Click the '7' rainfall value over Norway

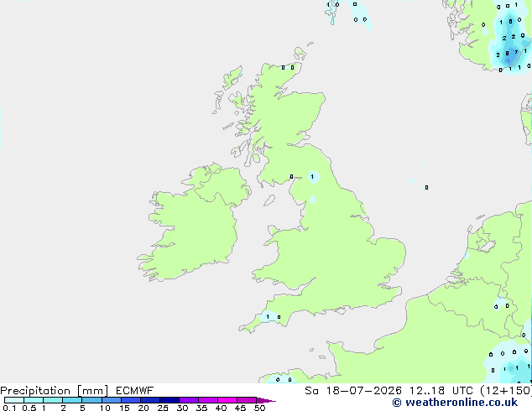(516, 52)
